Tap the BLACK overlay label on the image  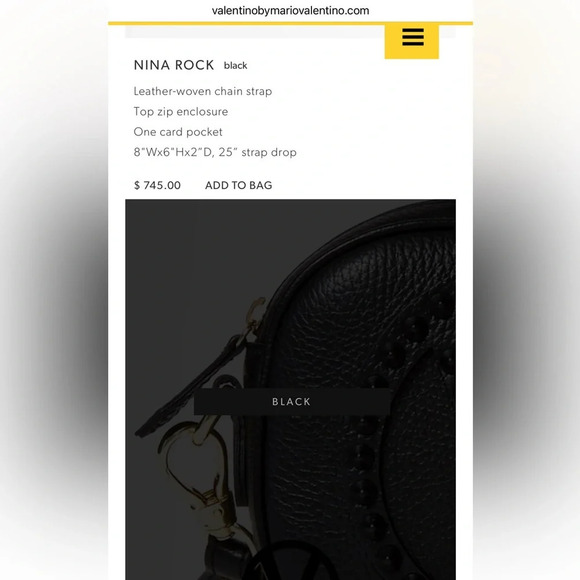[291, 401]
